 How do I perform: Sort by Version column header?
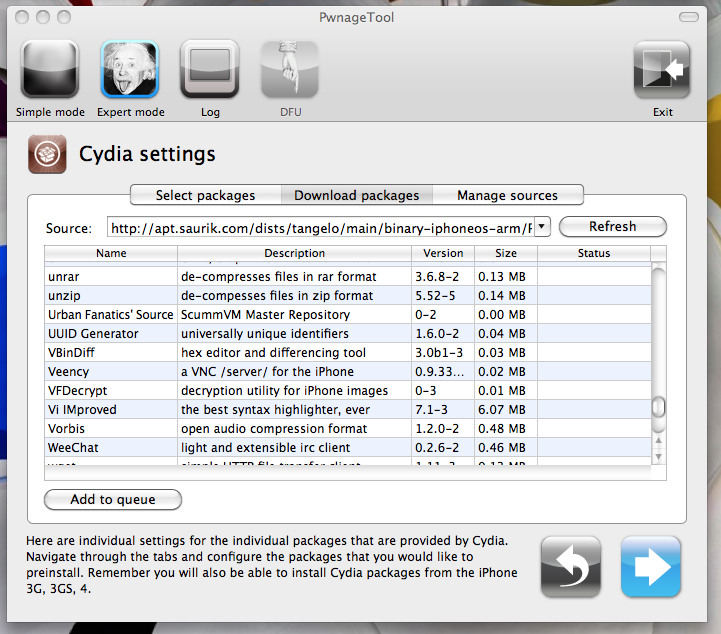pyautogui.click(x=443, y=253)
